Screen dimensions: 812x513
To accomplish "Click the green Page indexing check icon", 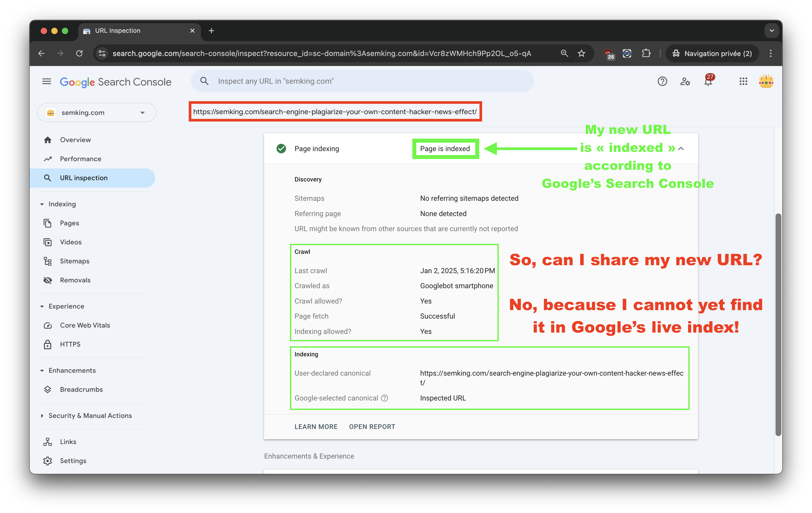I will [281, 149].
